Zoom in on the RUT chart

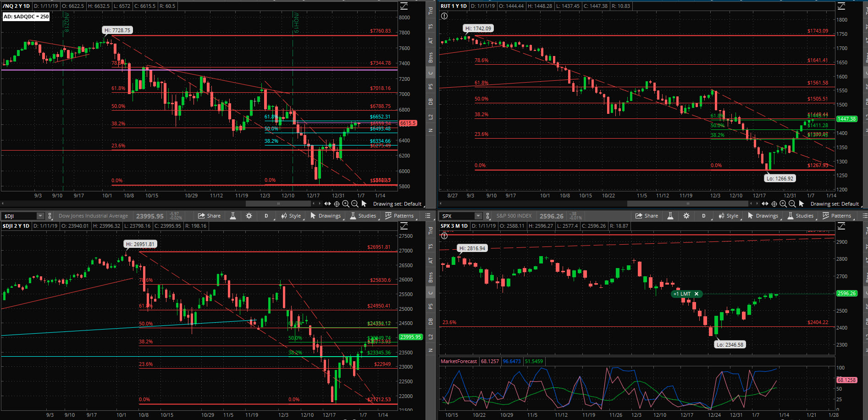[x=783, y=204]
